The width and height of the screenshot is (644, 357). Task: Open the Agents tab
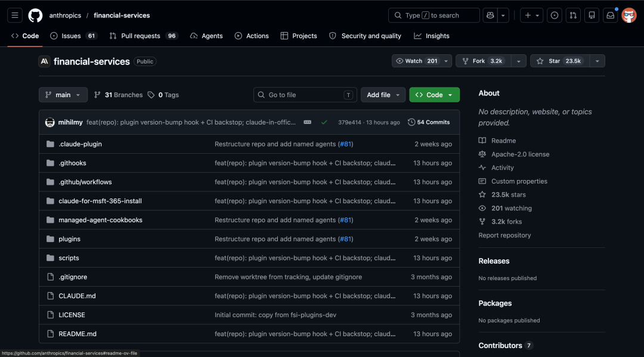(x=206, y=36)
